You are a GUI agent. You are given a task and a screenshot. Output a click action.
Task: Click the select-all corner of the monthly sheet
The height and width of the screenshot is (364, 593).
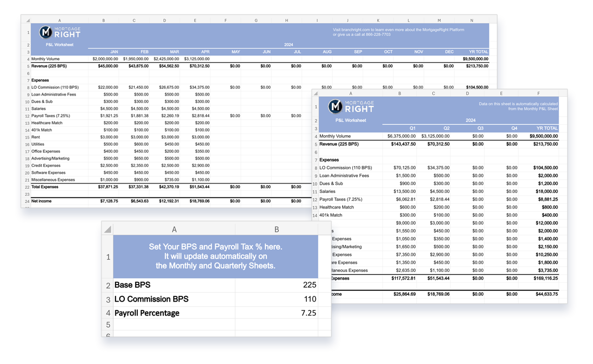(x=28, y=20)
